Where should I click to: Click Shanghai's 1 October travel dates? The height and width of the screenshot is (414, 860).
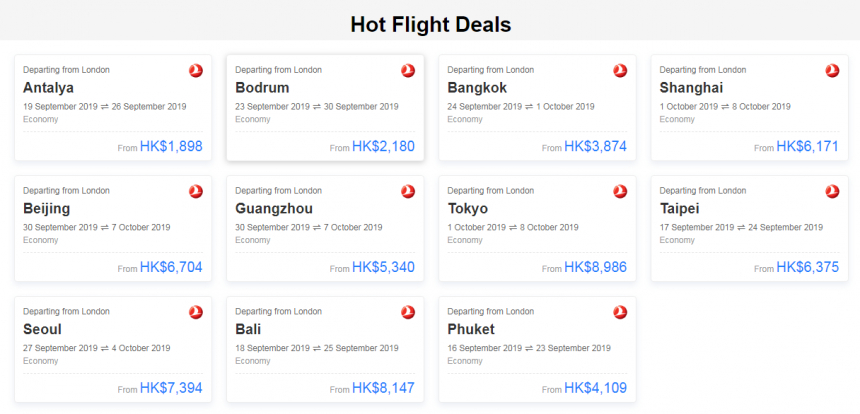(725, 106)
